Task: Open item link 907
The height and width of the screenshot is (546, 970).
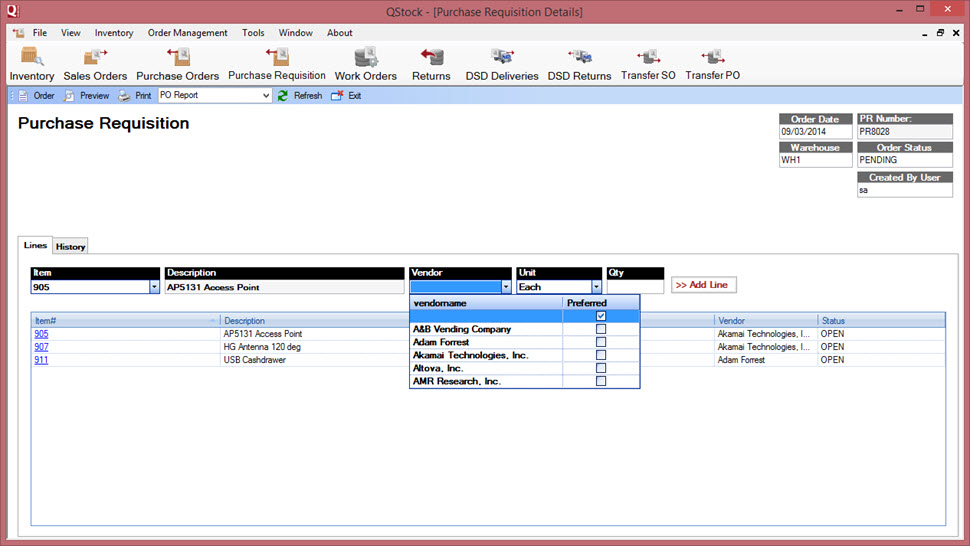Action: pyautogui.click(x=41, y=347)
